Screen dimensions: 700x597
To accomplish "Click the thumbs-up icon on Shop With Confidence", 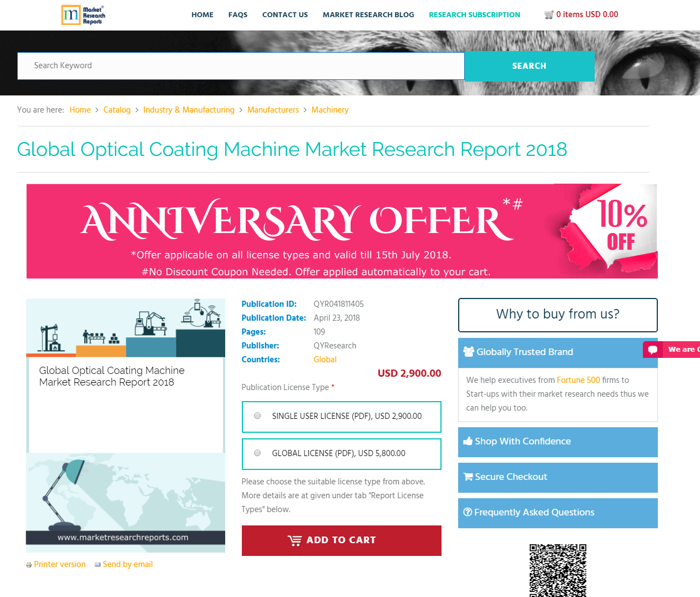I will (x=469, y=441).
